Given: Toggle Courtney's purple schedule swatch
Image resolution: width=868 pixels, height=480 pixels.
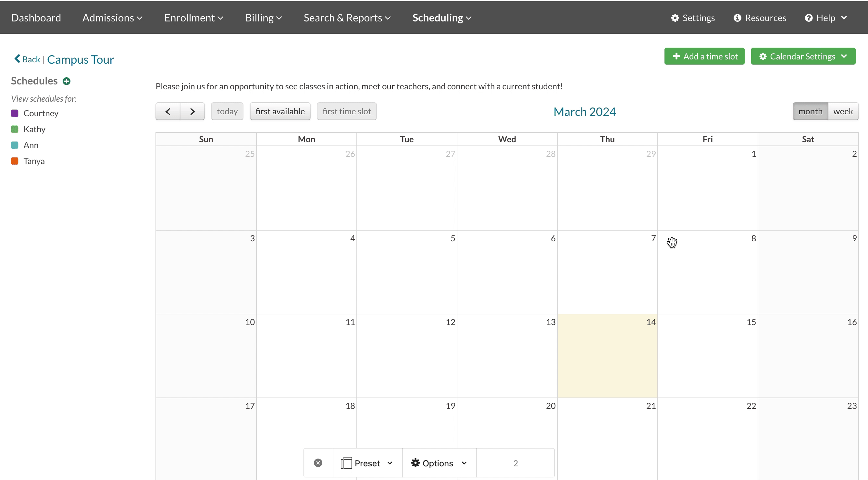Looking at the screenshot, I should (15, 113).
